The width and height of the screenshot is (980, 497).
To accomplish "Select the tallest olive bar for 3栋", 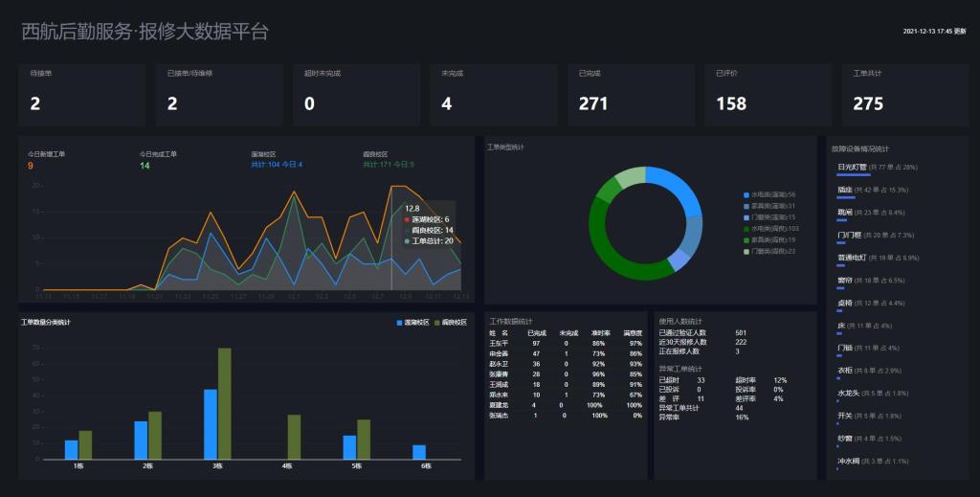I will tap(225, 403).
